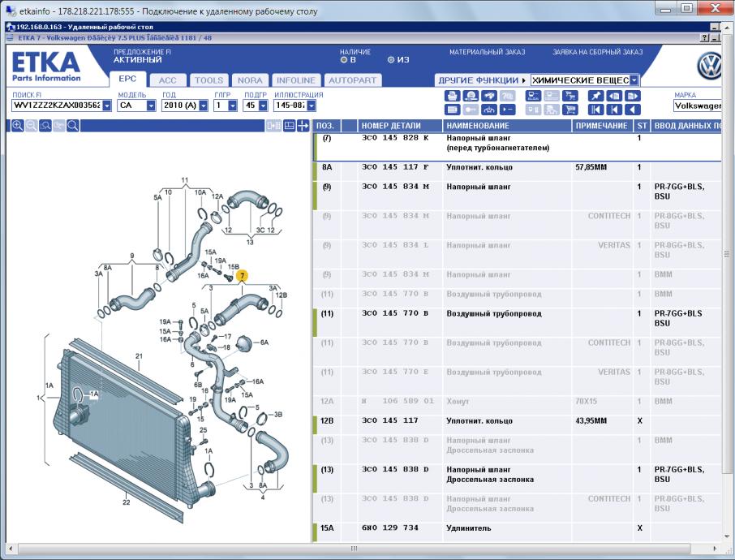Open the NORA tab
The image size is (735, 560).
point(250,80)
